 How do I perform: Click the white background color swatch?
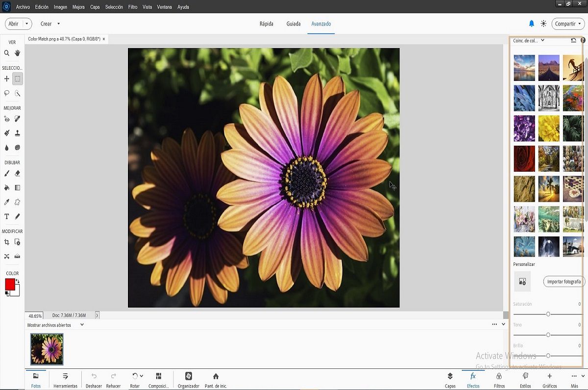[x=17, y=292]
